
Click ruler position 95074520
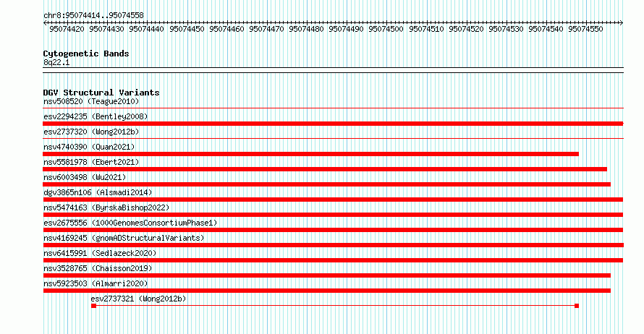pos(466,29)
